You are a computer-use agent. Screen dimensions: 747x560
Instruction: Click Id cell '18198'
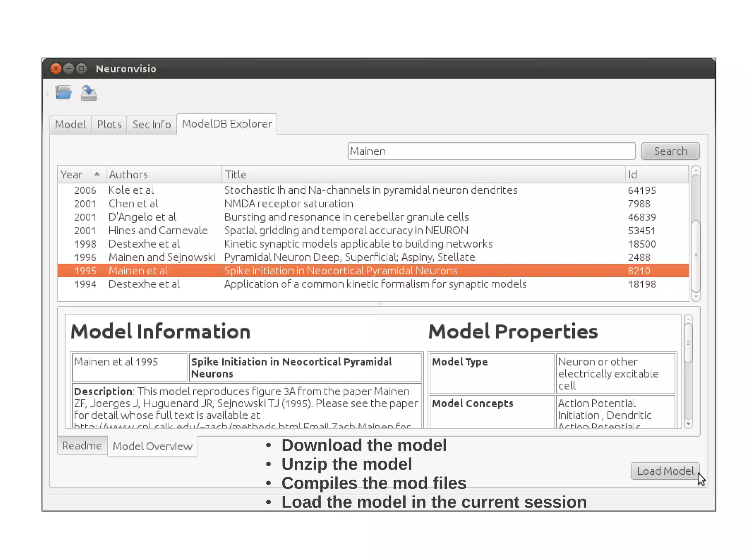(x=642, y=284)
